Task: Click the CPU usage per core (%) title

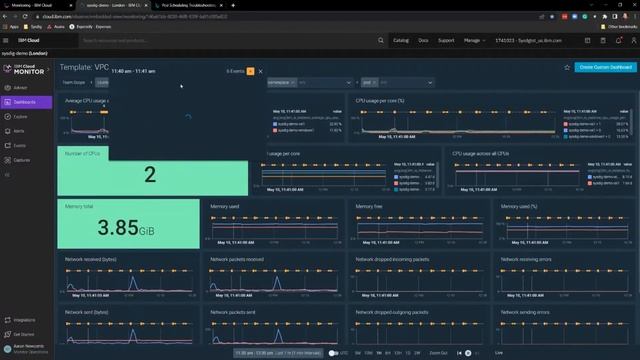Action: tap(380, 100)
